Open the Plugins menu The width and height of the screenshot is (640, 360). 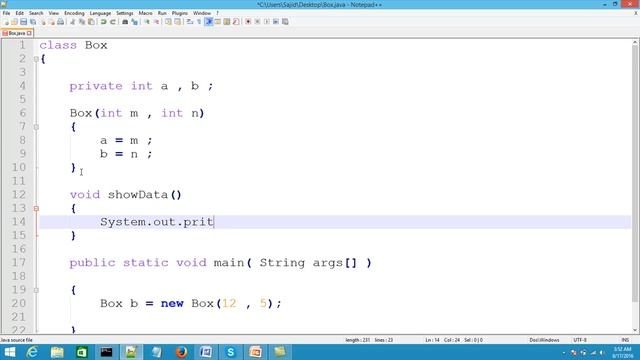180,13
